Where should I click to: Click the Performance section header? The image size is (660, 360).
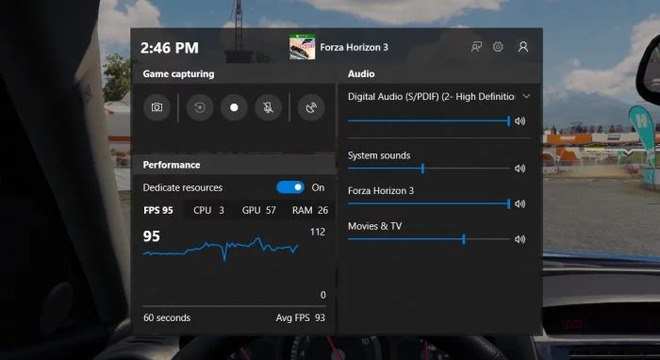(171, 165)
